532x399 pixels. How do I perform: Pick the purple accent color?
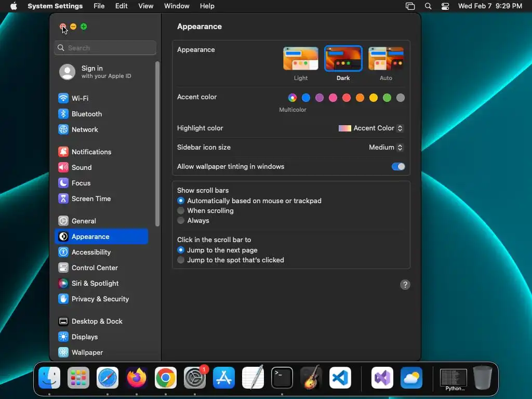320,98
